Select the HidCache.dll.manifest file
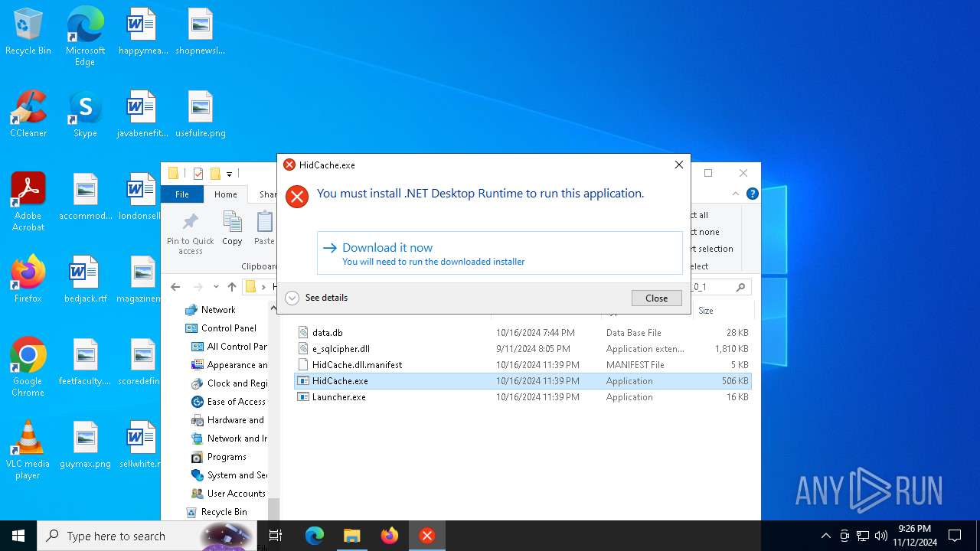This screenshot has width=980, height=551. 523,365
